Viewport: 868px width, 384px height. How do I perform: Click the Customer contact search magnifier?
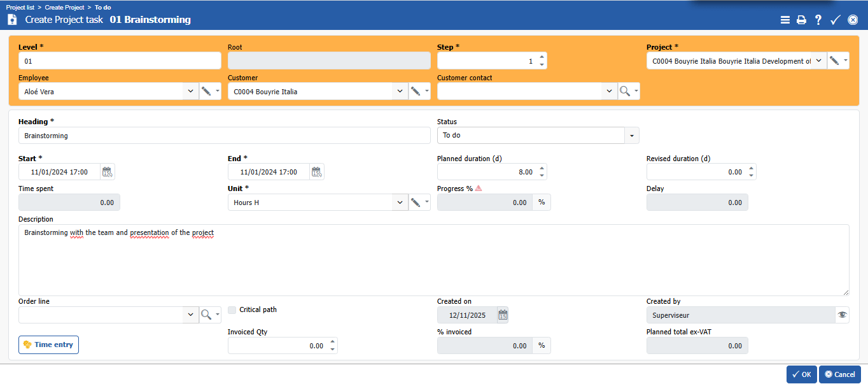pyautogui.click(x=625, y=92)
